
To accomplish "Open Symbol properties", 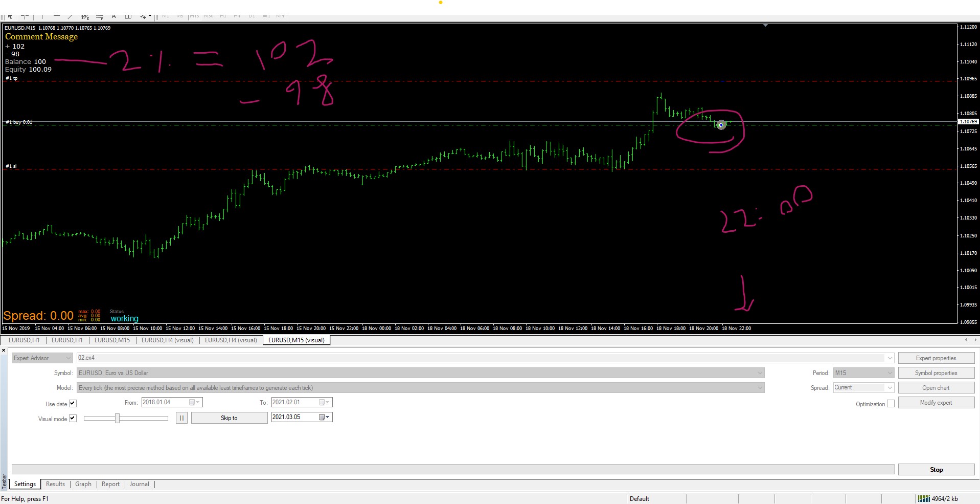I will coord(936,373).
